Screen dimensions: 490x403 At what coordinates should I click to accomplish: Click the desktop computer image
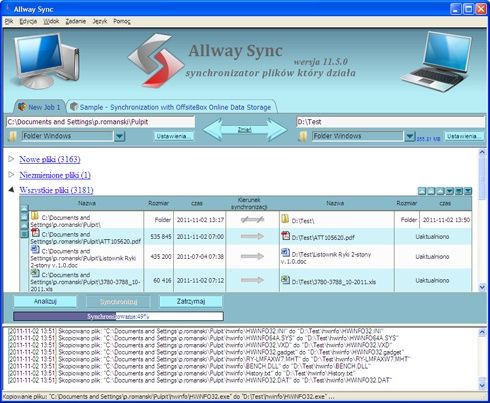[x=46, y=61]
